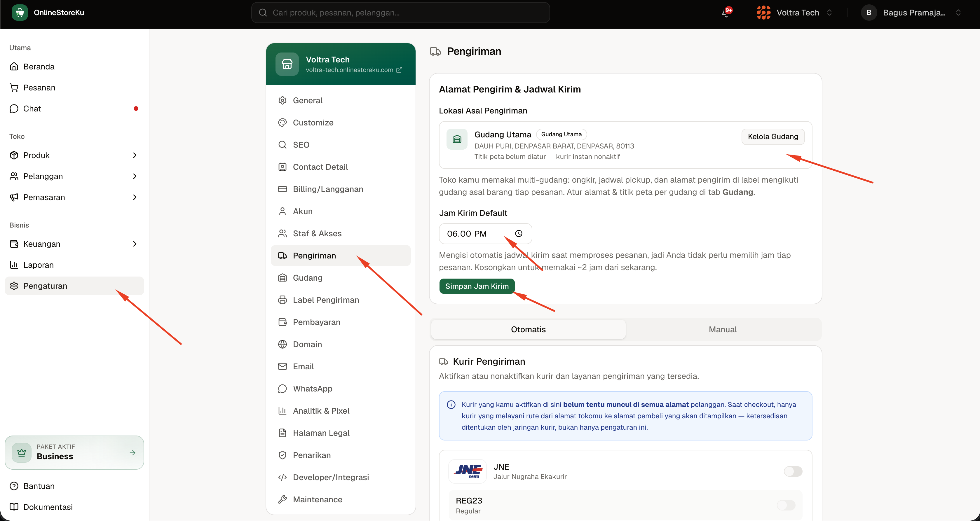Toggle the JNE courier switch

coord(793,471)
